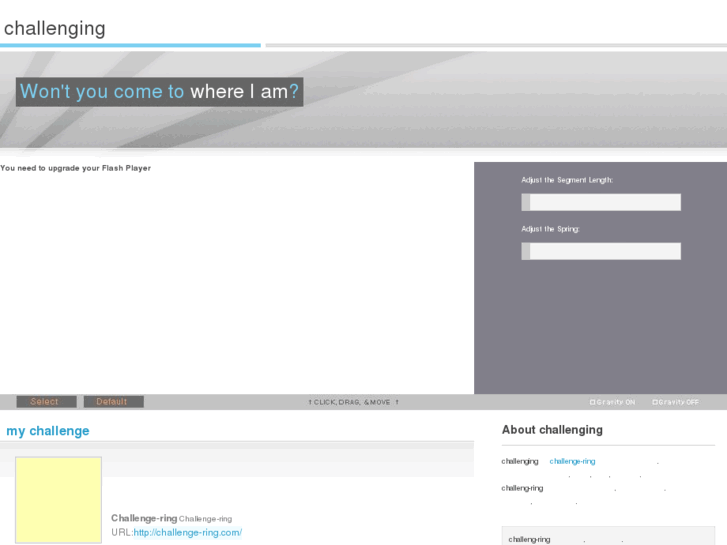
Task: Open the http://challenge-ring.com/ URL link
Action: [188, 532]
